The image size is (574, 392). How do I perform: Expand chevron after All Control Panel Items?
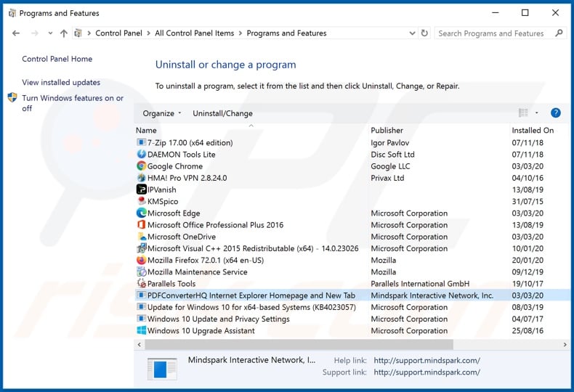click(240, 33)
